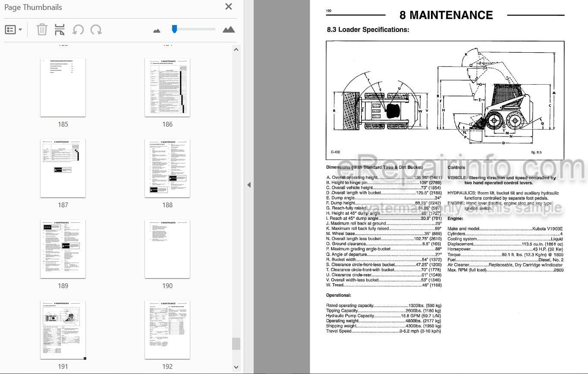Screen dimensions: 588x374
Task: Select page 189 thumbnail
Action: tap(63, 249)
